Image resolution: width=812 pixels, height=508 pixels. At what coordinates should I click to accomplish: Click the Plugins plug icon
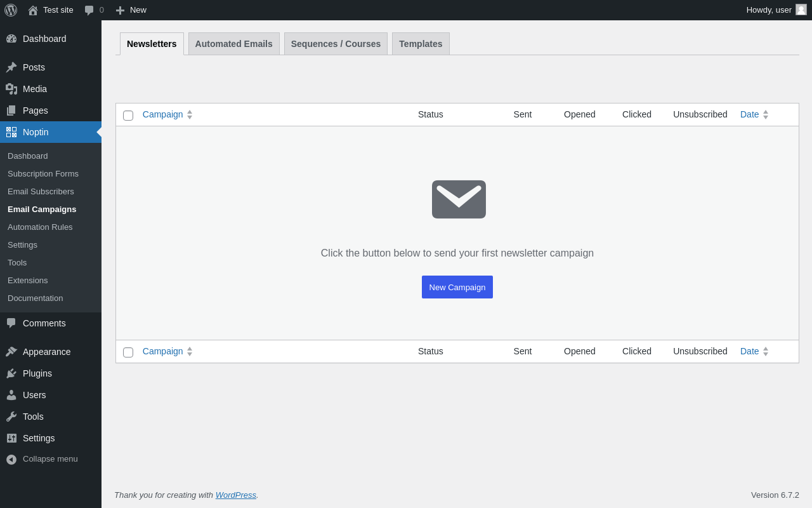pyautogui.click(x=11, y=373)
